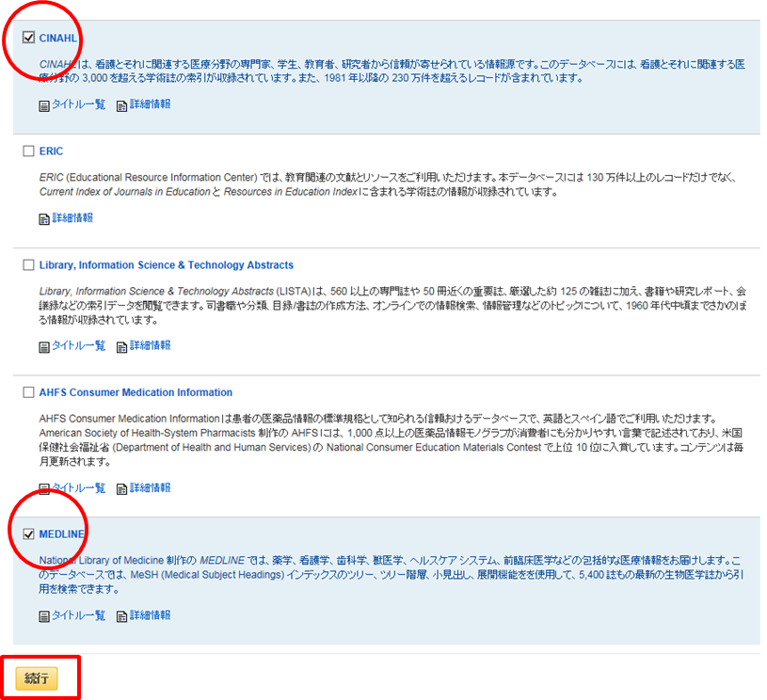Viewport: 767px width, 700px height.
Task: Click the title list icon under AHFS
Action: (x=44, y=488)
